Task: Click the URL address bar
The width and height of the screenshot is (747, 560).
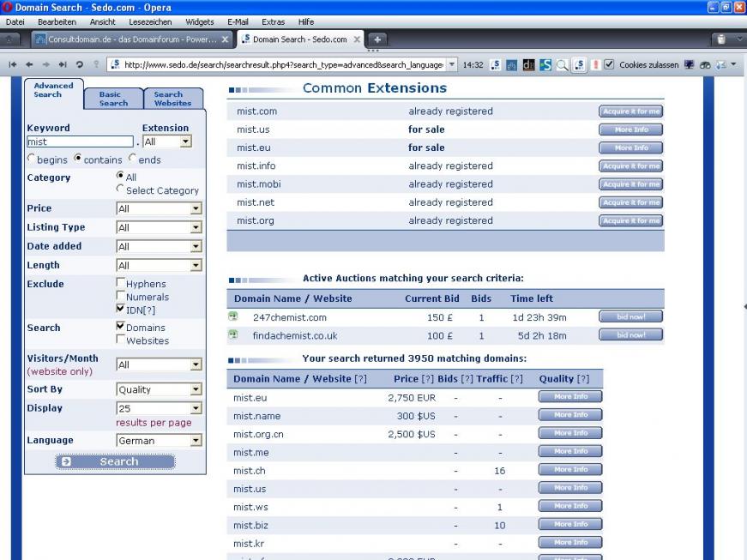Action: (283, 65)
